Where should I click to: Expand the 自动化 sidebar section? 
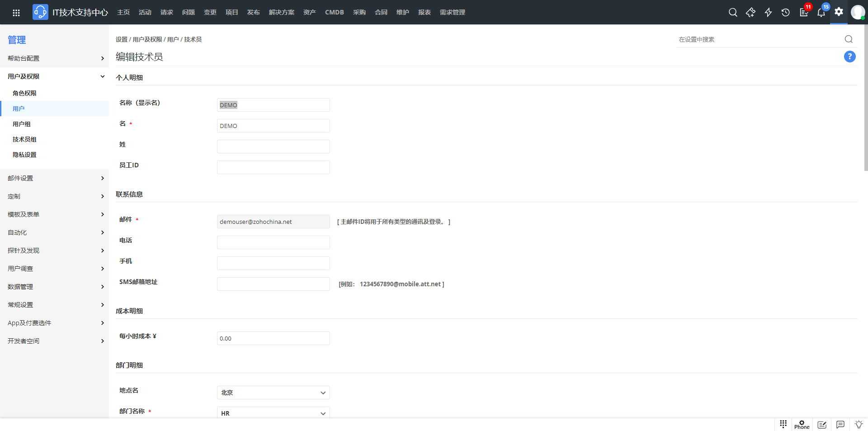(x=55, y=232)
